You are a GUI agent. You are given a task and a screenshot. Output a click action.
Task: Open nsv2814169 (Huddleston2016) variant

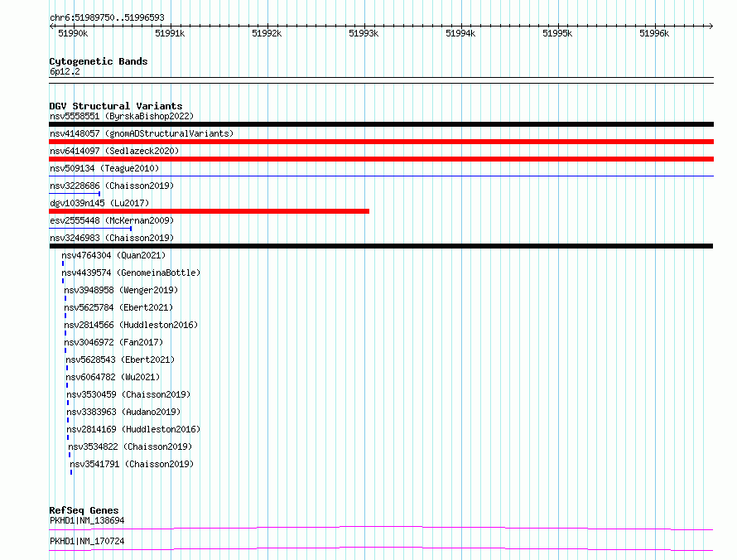[x=133, y=429]
